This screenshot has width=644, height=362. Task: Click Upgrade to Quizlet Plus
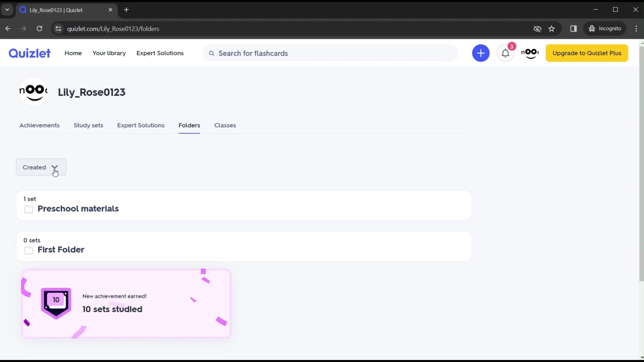click(587, 53)
